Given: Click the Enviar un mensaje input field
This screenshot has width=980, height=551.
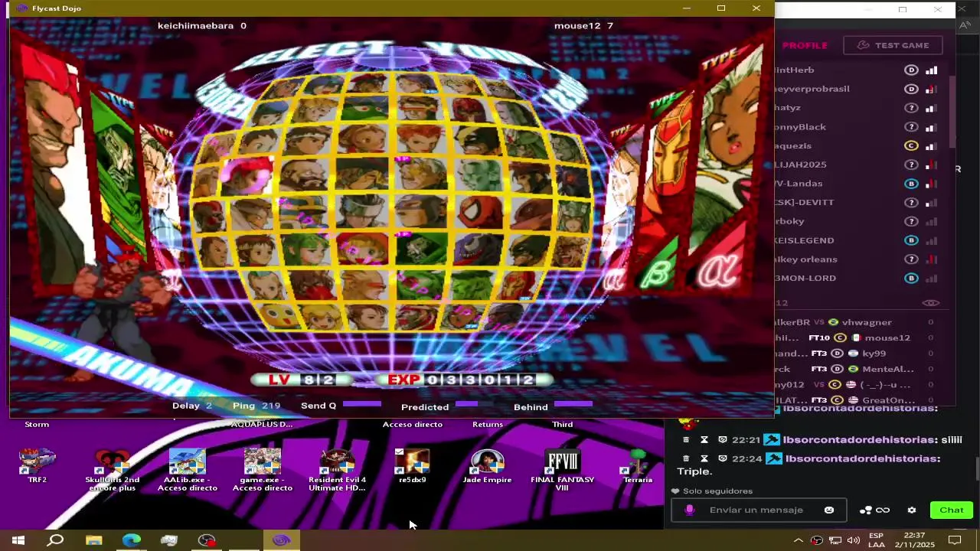Looking at the screenshot, I should (x=759, y=510).
